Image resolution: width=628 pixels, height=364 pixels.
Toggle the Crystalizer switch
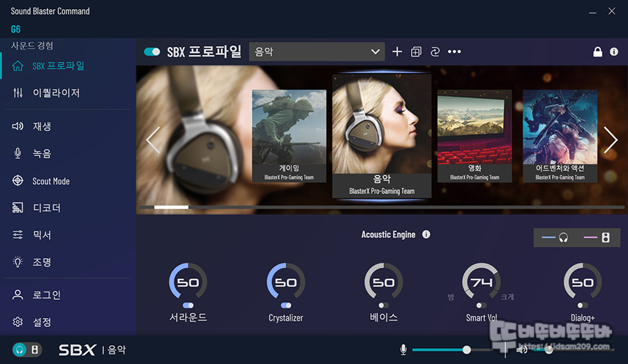[x=285, y=305]
